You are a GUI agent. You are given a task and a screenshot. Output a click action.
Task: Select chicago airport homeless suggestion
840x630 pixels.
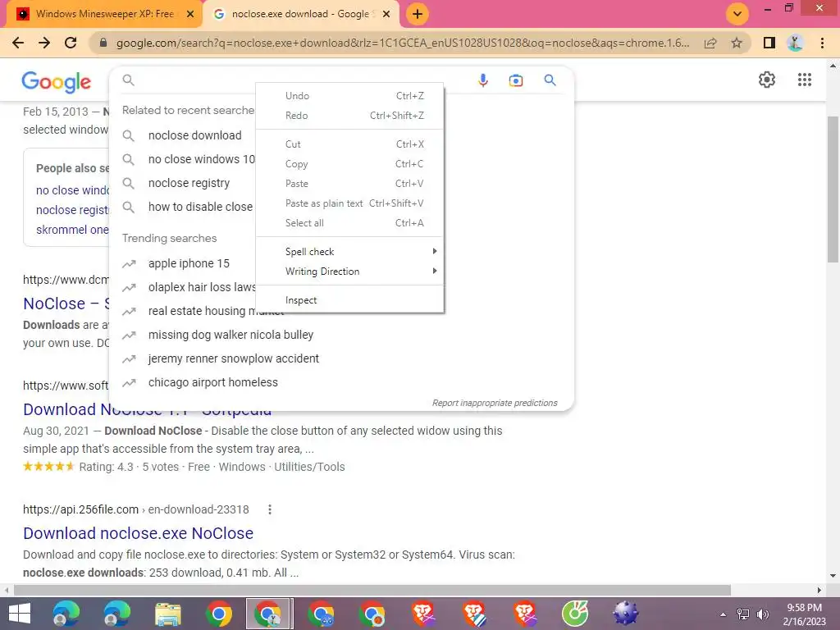[x=212, y=382]
